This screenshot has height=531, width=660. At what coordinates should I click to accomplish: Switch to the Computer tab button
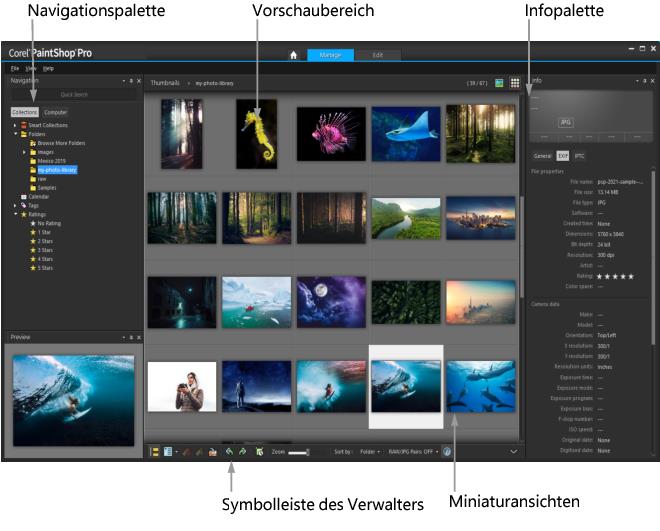pyautogui.click(x=56, y=112)
